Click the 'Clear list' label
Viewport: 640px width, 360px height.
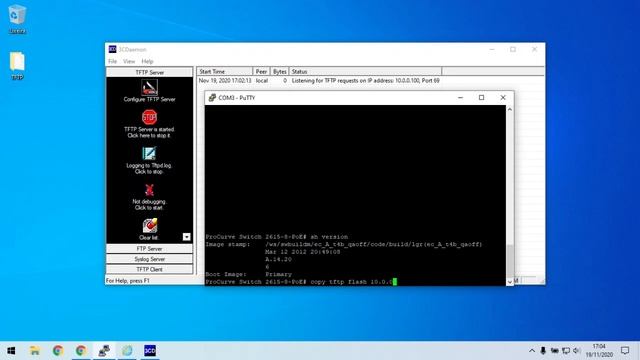(x=149, y=238)
